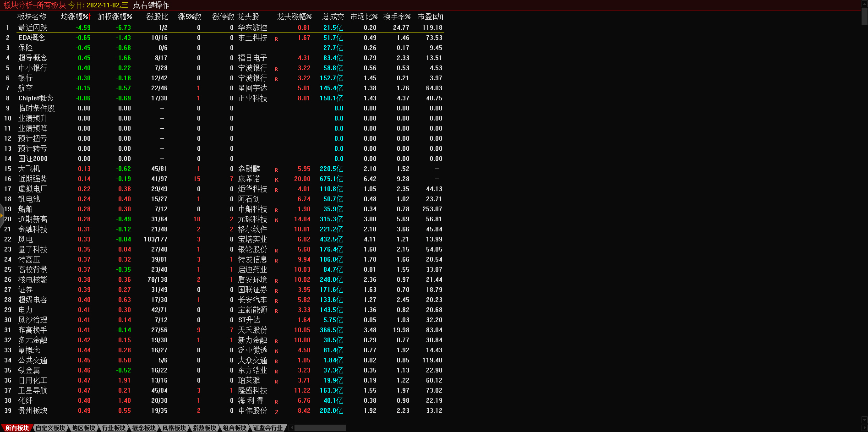Switch to the 证监会行业 tab

[x=268, y=428]
